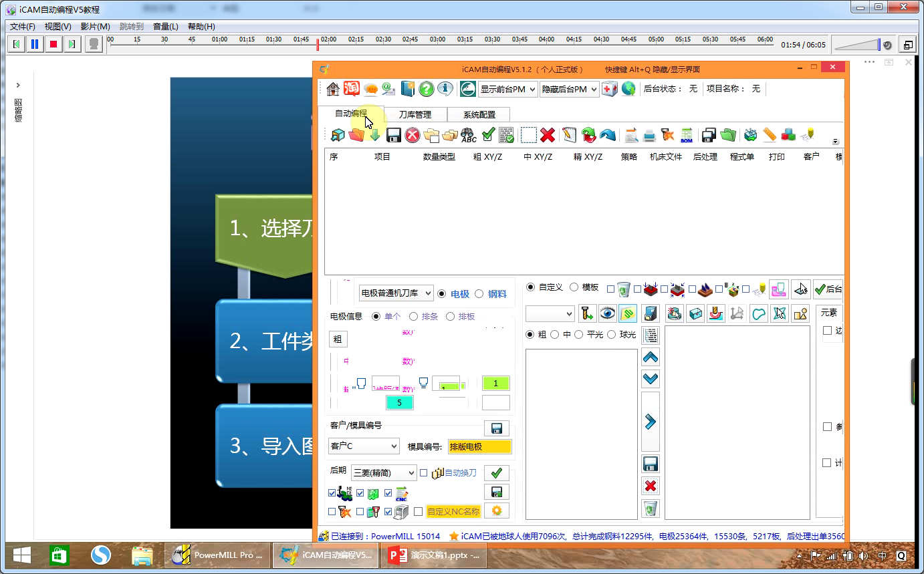Image resolution: width=924 pixels, height=574 pixels.
Task: Open the Taobao shop icon
Action: click(352, 89)
